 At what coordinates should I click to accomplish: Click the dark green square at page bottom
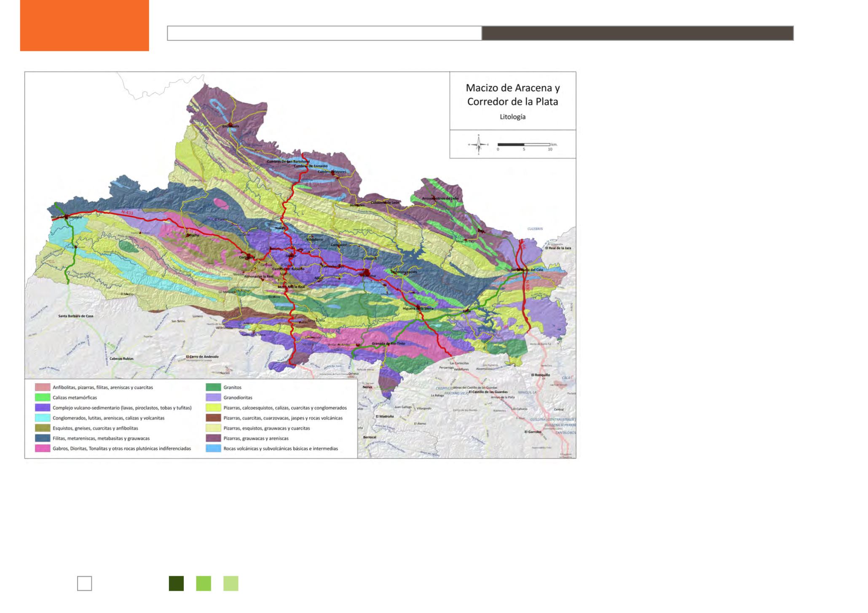[x=176, y=583]
